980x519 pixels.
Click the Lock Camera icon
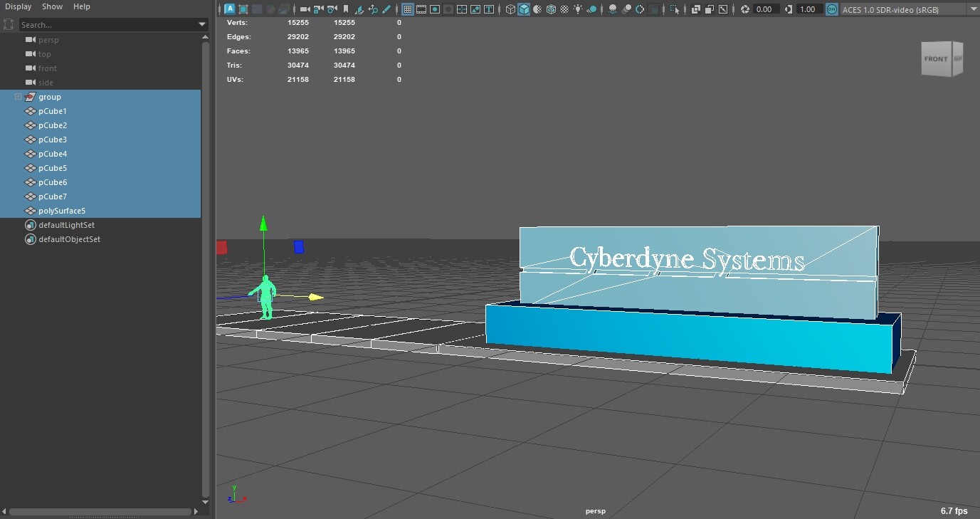point(319,9)
